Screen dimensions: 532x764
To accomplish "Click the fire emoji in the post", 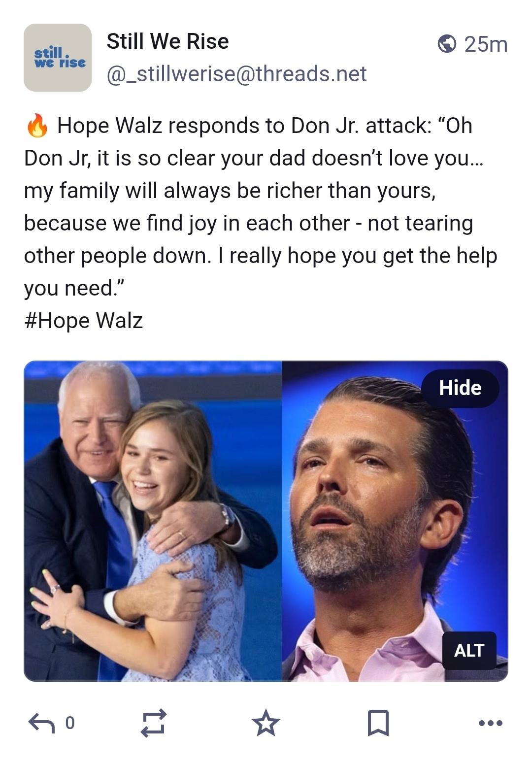I will click(37, 126).
